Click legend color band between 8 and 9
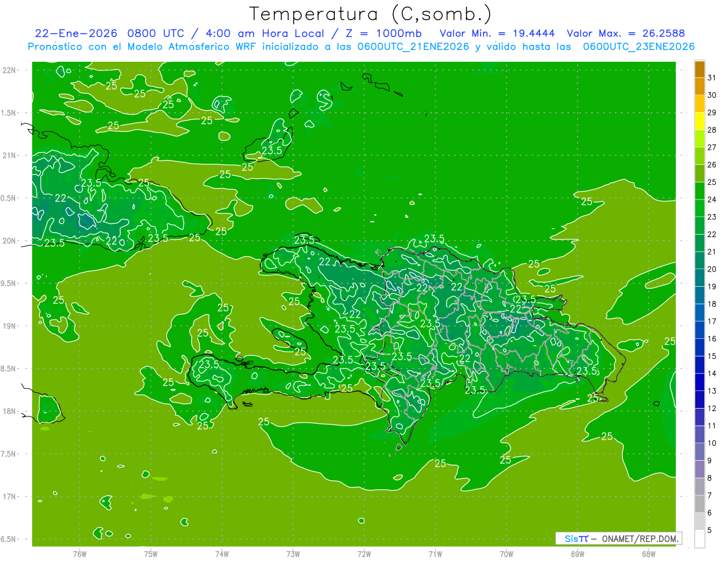This screenshot has width=728, height=562. point(699,469)
